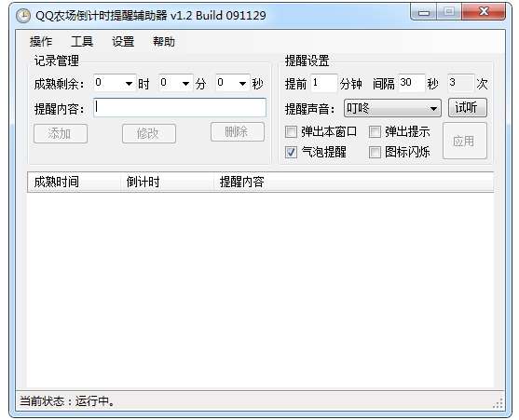519x420 pixels.
Task: Enable the 图标闪烁 checkbox
Action: coord(375,153)
